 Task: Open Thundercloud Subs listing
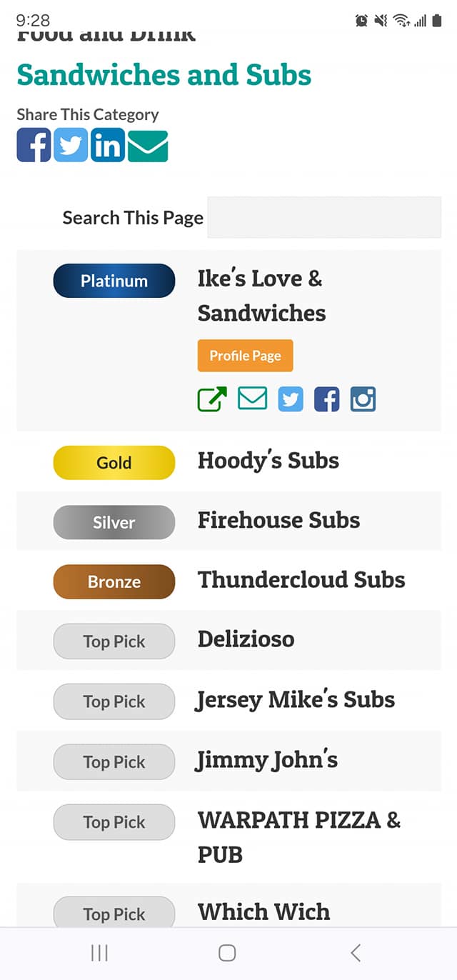pos(301,579)
